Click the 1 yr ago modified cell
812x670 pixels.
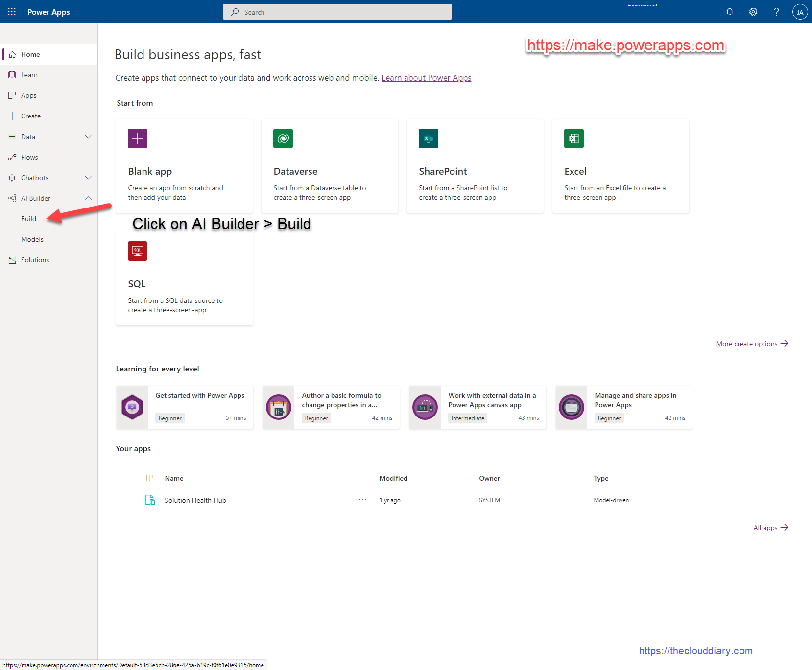[x=390, y=500]
